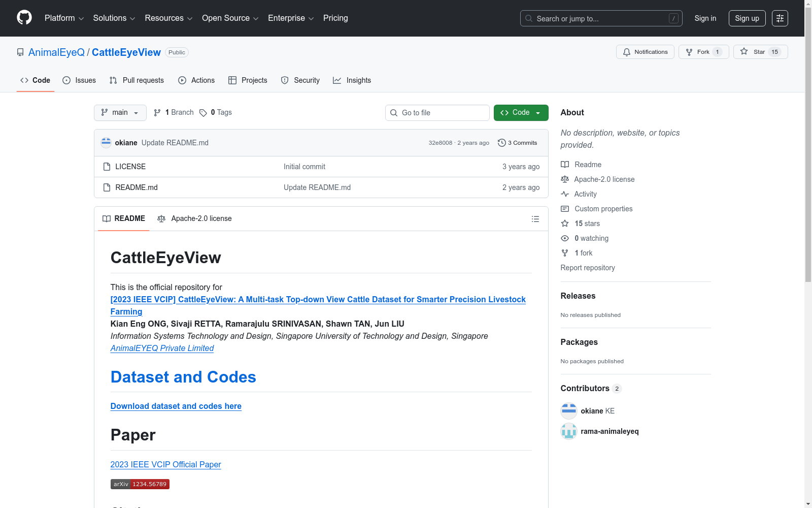This screenshot has width=812, height=508.
Task: Open the Resources dropdown
Action: point(168,18)
